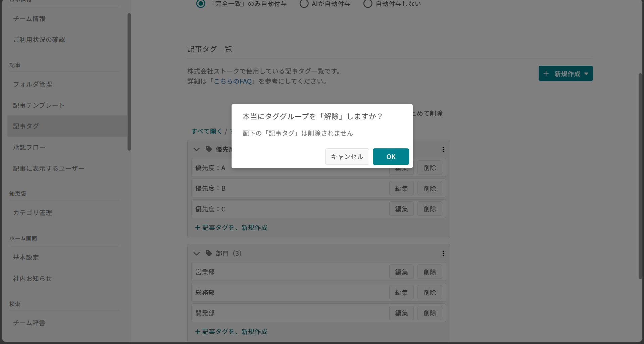This screenshot has height=344, width=644.
Task: Delete the 優先度：C tag
Action: coord(430,209)
